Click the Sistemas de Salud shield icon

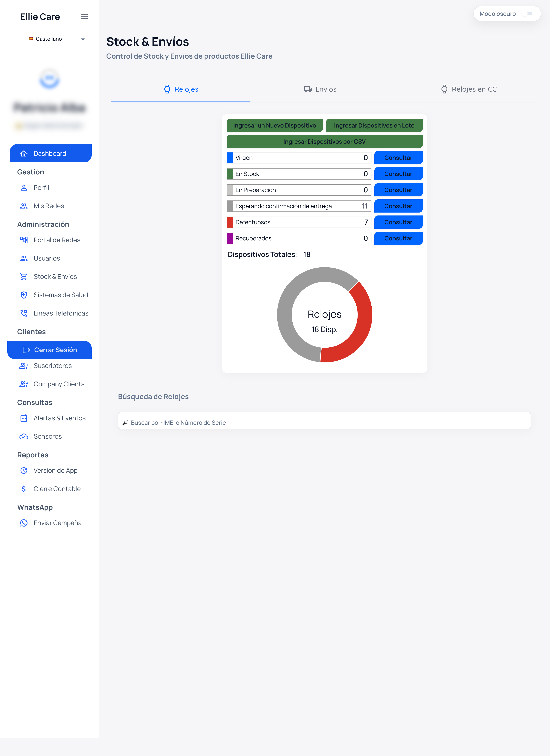(24, 295)
